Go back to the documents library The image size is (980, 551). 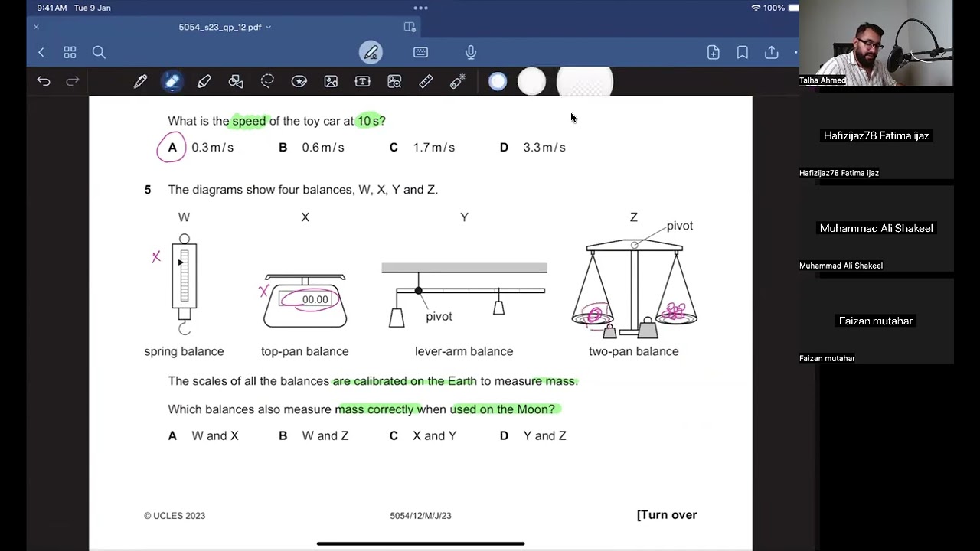click(41, 52)
